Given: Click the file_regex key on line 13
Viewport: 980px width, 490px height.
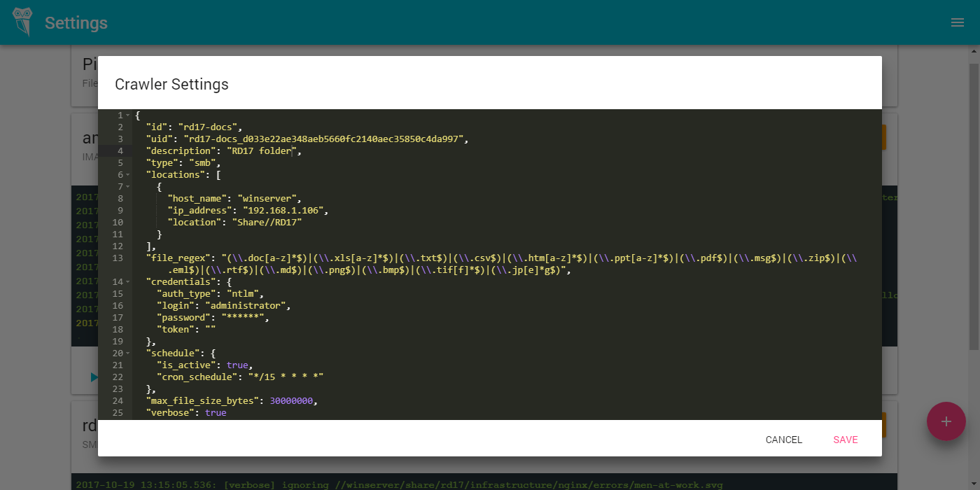Looking at the screenshot, I should (x=178, y=258).
